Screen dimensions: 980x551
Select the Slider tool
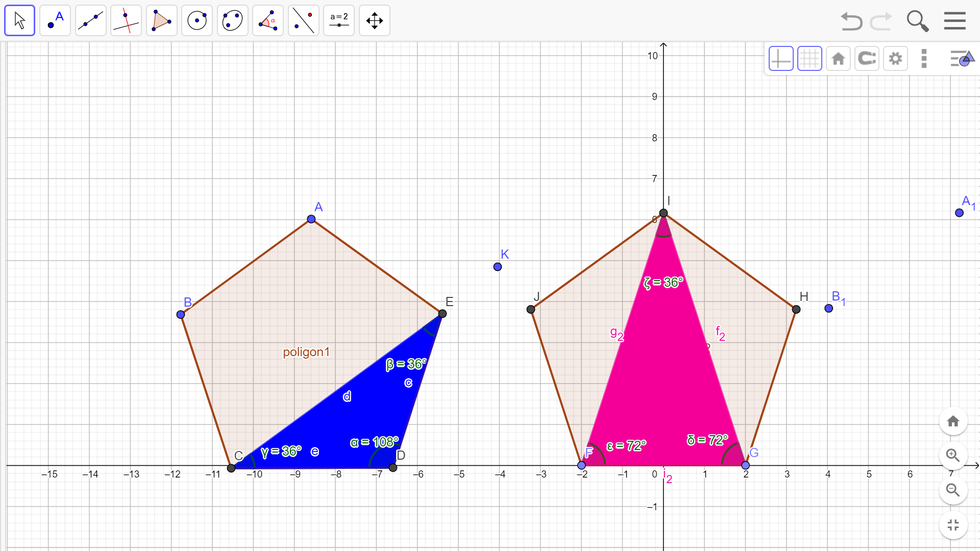339,20
